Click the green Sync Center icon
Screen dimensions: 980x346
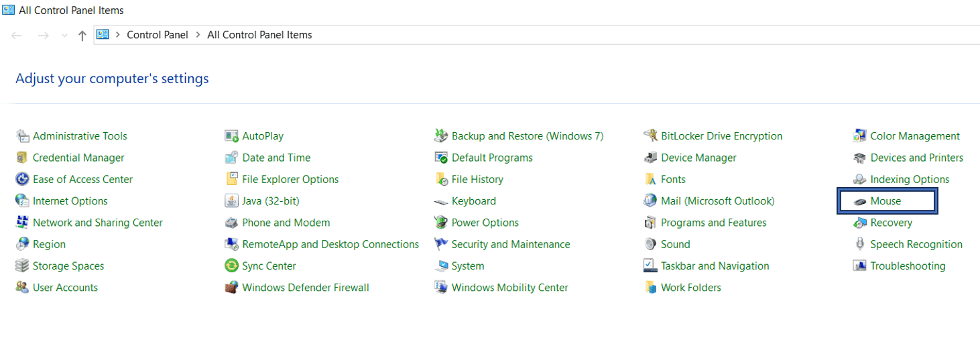pos(231,266)
